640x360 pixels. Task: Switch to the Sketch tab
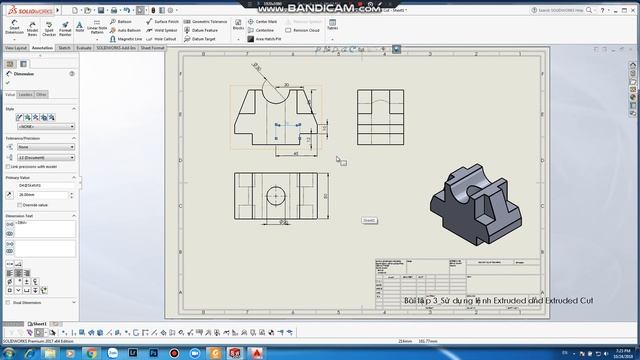pos(64,48)
